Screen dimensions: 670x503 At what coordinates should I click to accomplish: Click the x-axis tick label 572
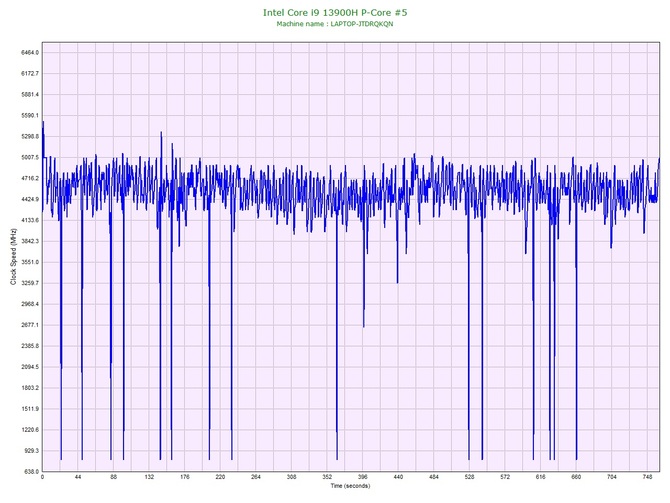point(505,477)
